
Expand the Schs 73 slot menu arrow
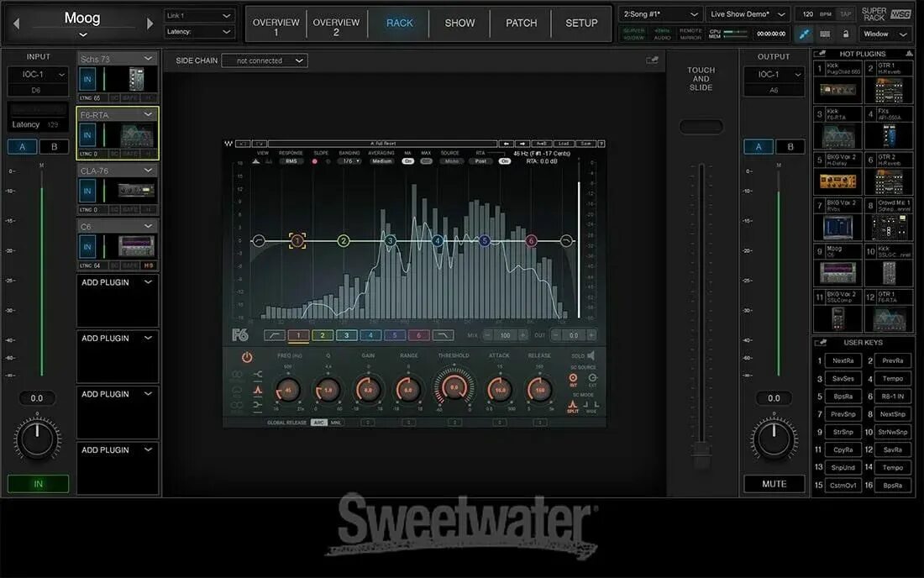pyautogui.click(x=148, y=58)
